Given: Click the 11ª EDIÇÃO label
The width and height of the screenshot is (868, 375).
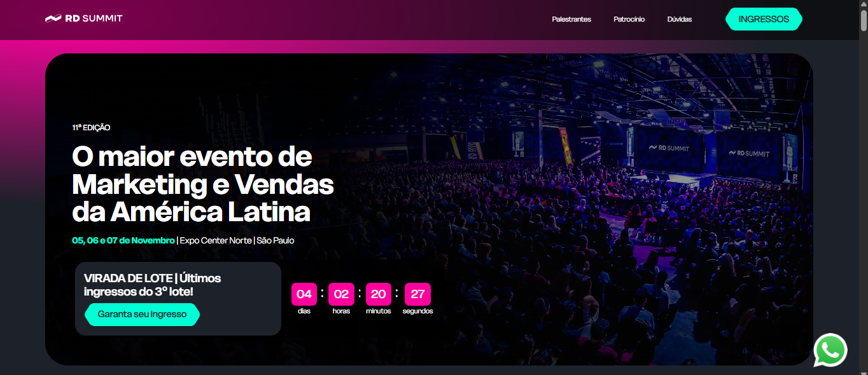Looking at the screenshot, I should [91, 127].
